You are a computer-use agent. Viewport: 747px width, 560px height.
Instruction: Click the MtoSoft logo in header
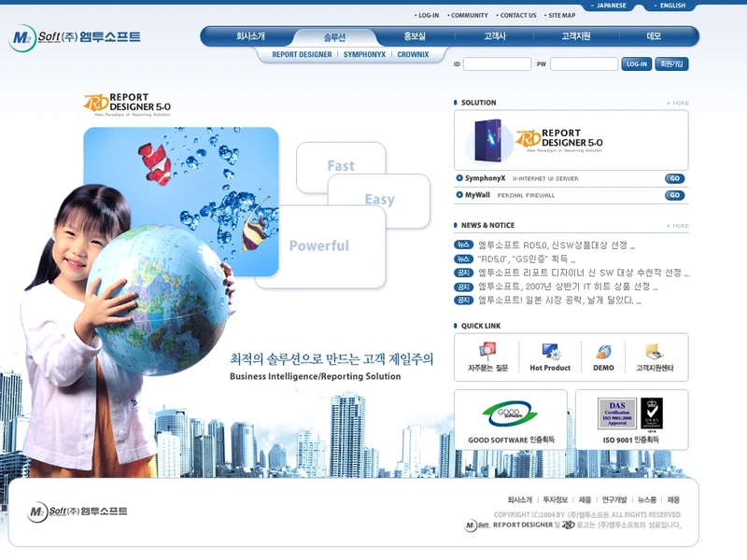pos(75,37)
